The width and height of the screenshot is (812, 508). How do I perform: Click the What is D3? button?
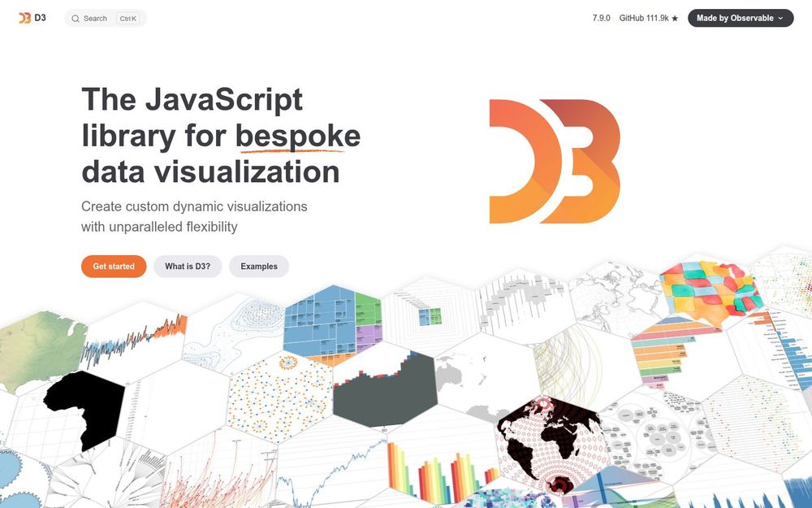coord(188,267)
